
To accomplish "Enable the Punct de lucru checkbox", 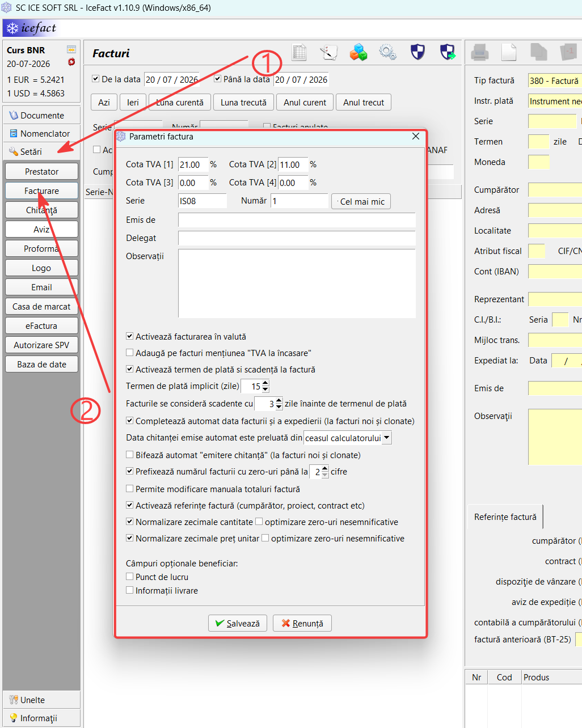I will click(129, 577).
